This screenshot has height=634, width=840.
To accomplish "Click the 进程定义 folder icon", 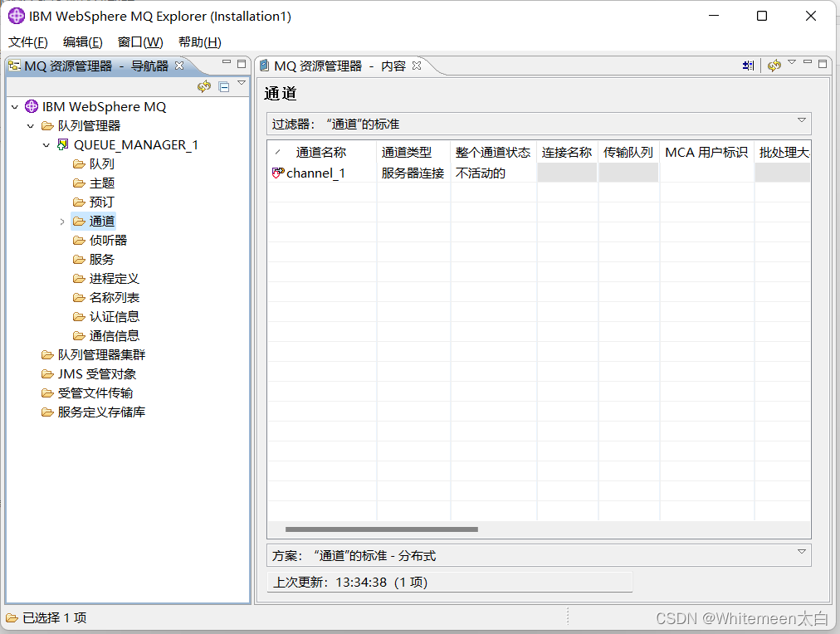I will tap(80, 279).
